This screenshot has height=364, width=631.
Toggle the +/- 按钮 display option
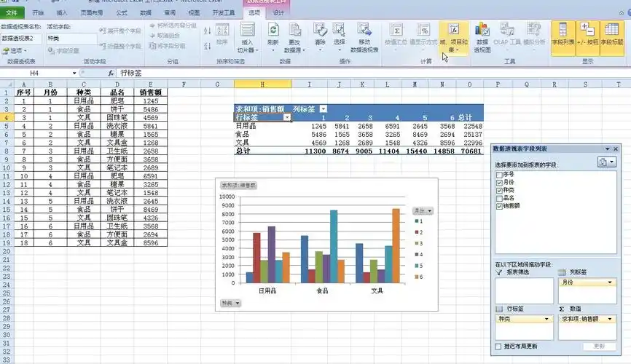tap(587, 39)
